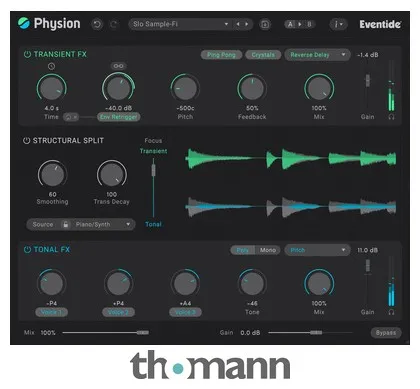The height and width of the screenshot is (389, 420).
Task: Click the Feedback knob
Action: pos(252,88)
